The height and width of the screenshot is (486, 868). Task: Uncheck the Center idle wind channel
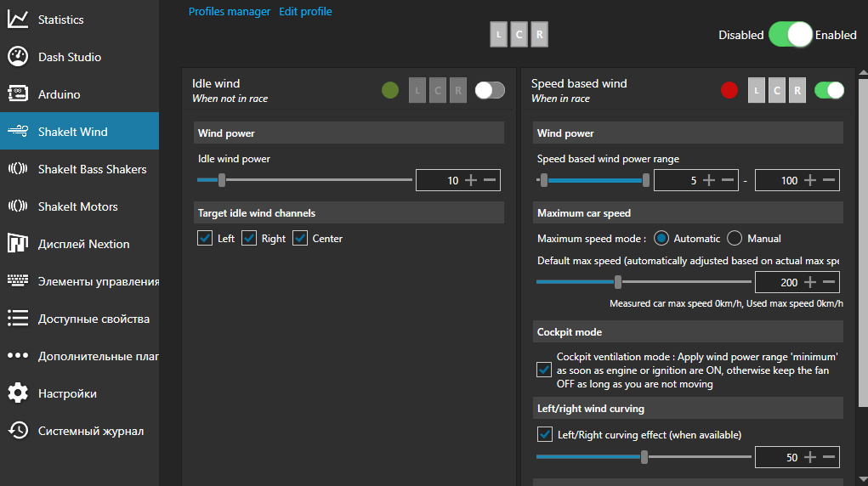(300, 239)
